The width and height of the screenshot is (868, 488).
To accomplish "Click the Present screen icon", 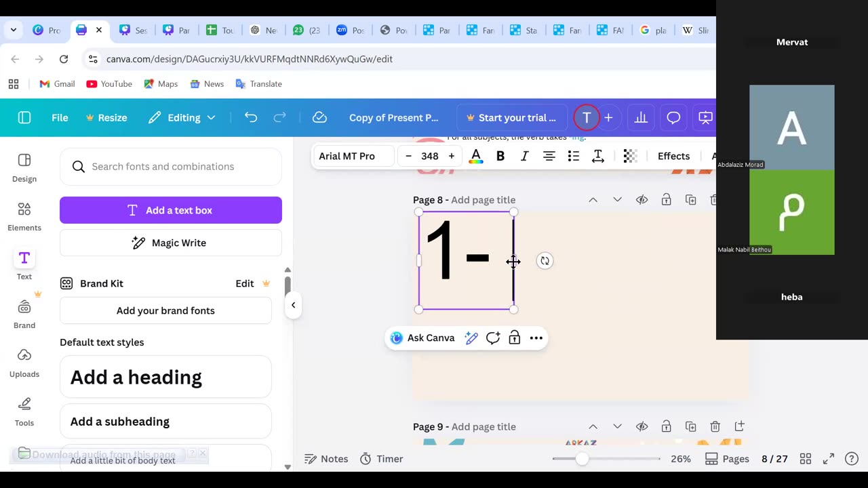I will click(x=705, y=117).
